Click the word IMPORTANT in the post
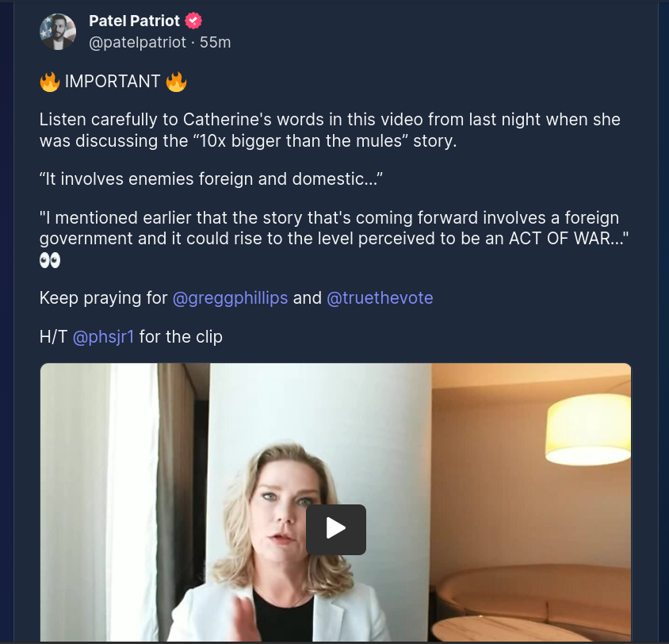The width and height of the screenshot is (669, 644). pos(113,81)
